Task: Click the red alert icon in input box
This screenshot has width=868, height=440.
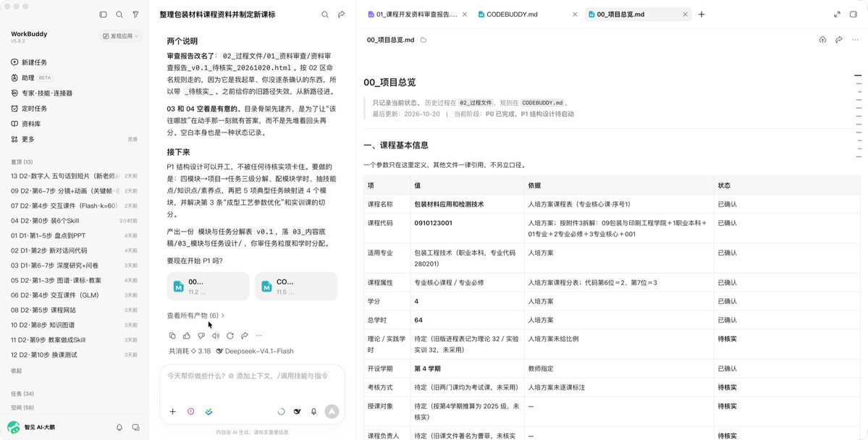Action: coord(191,411)
